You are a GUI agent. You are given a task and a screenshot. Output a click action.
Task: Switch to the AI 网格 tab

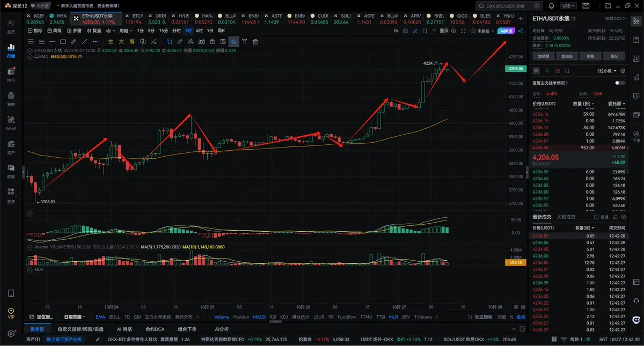tap(124, 329)
